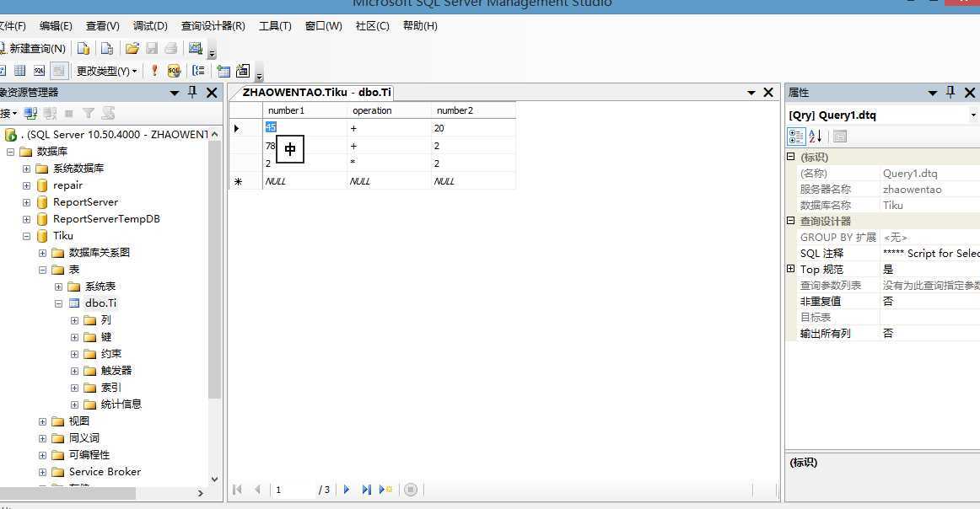Image resolution: width=980 pixels, height=509 pixels.
Task: Select the 触发器 folder in tree
Action: pos(116,370)
